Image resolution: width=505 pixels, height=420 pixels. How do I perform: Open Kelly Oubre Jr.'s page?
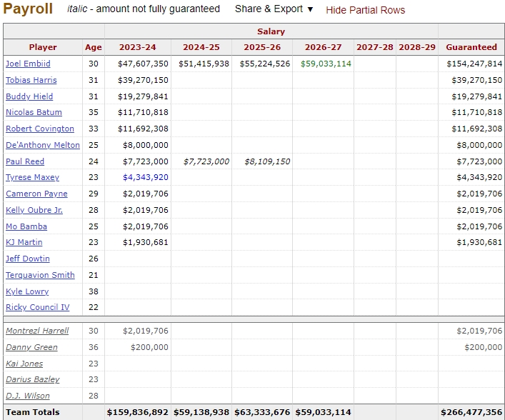tap(34, 210)
